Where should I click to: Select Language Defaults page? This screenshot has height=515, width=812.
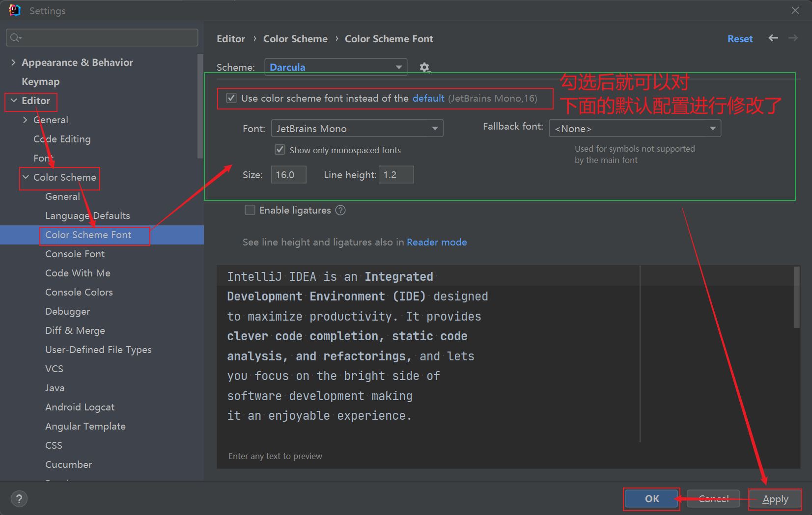tap(87, 216)
